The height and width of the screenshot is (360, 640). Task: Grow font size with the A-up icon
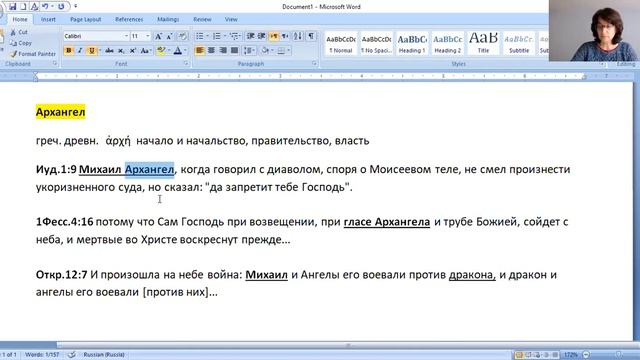pos(158,36)
